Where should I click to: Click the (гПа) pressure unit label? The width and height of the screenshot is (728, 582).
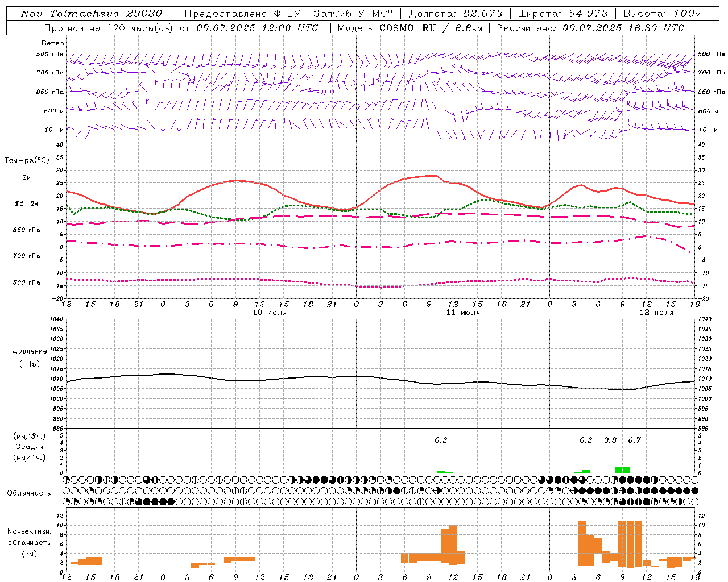[30, 364]
